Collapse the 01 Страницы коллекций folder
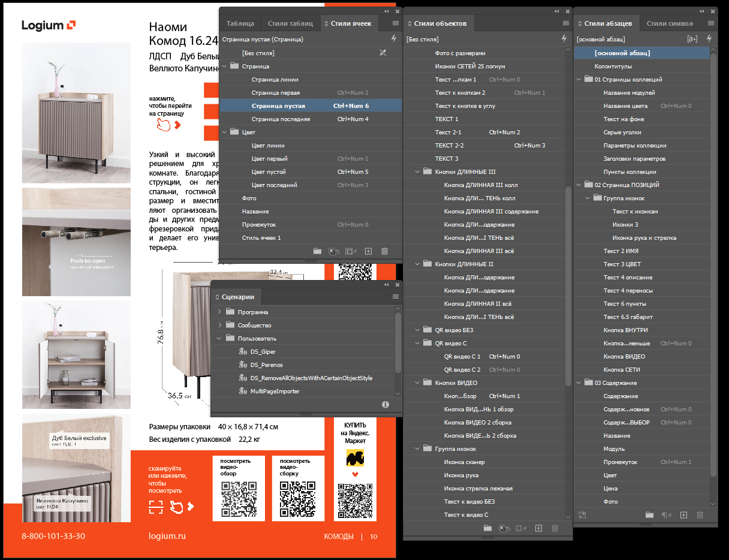The height and width of the screenshot is (560, 729). coord(579,79)
